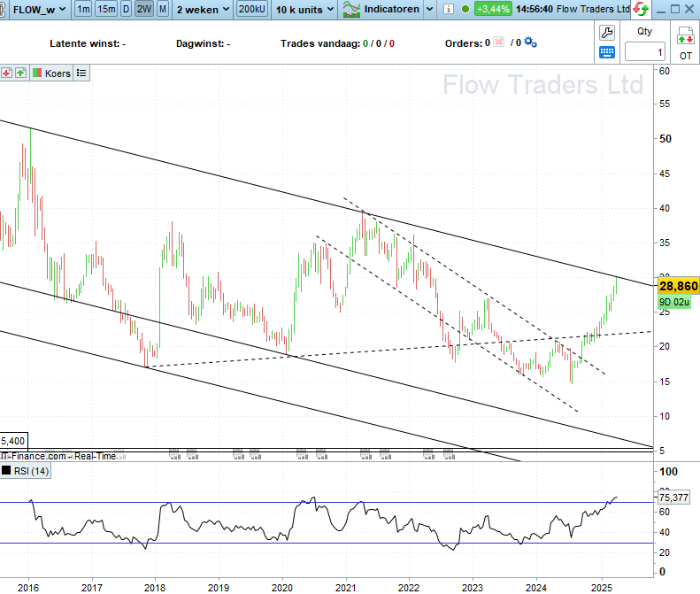Open the wrench settings tool
The height and width of the screenshot is (594, 700).
point(607,33)
